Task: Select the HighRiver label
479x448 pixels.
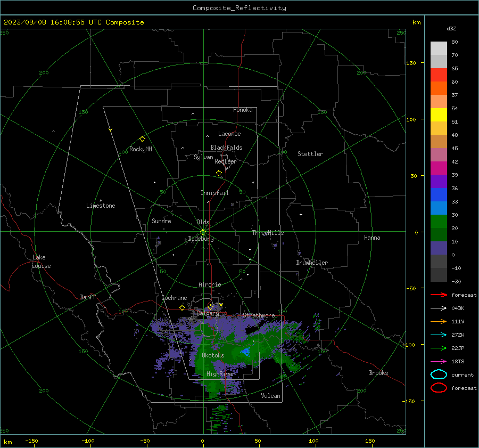Action: click(220, 374)
